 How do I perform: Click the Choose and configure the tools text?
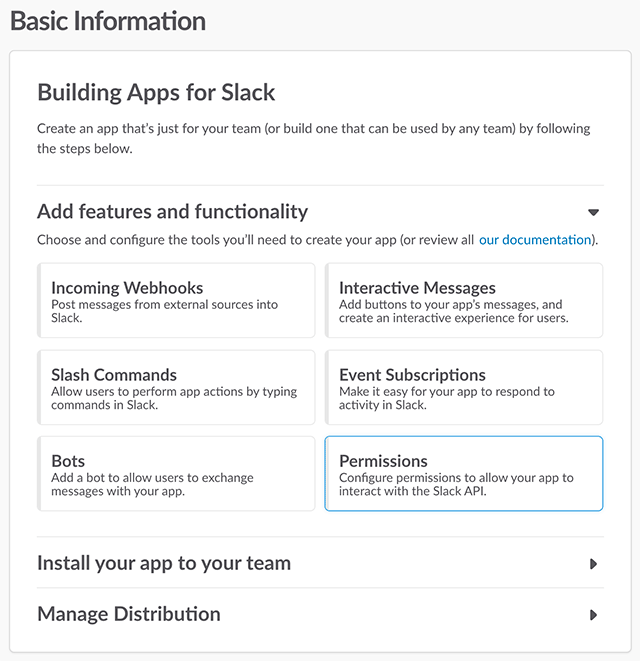(255, 239)
